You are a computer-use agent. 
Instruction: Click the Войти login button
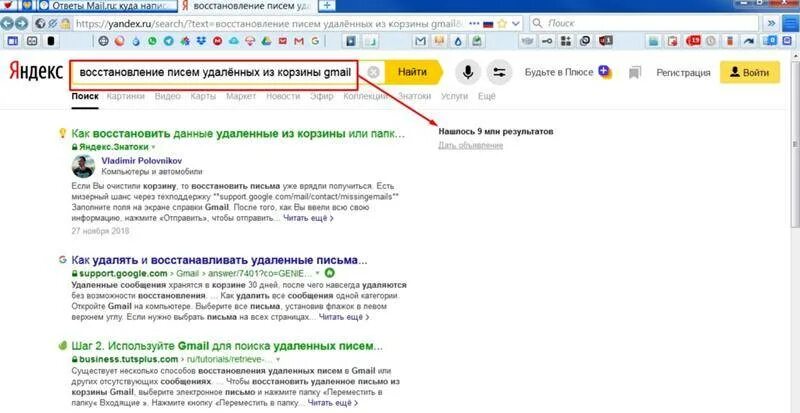pos(749,72)
